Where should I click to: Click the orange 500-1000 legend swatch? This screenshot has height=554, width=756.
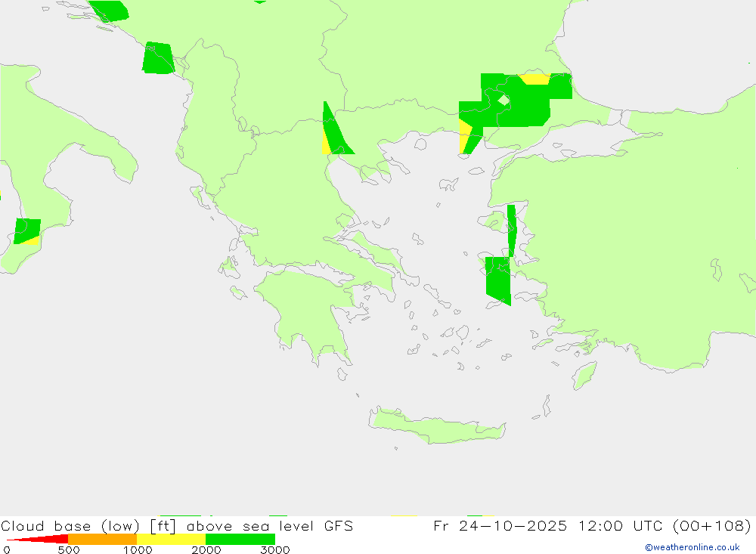click(102, 539)
